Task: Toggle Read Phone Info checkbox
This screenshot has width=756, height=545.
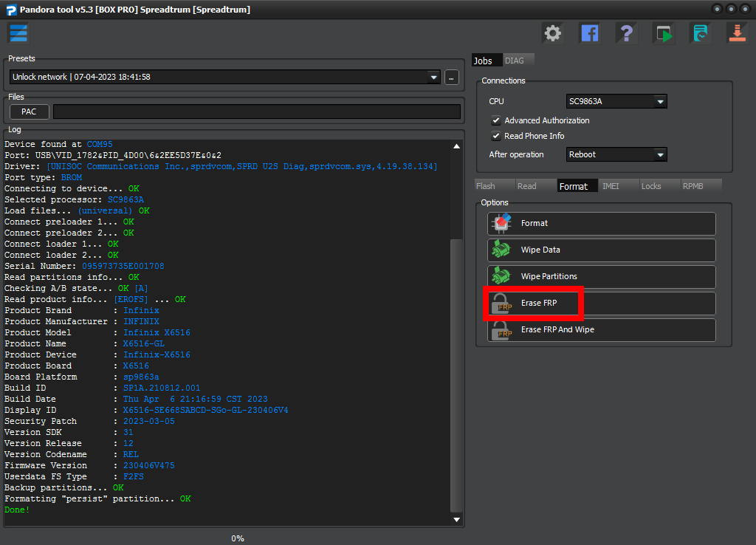Action: click(x=495, y=136)
